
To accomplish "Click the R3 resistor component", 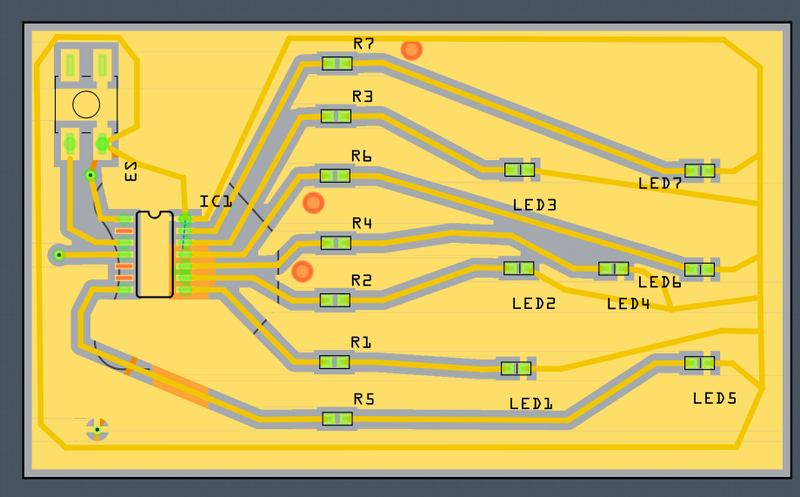I will tap(336, 116).
